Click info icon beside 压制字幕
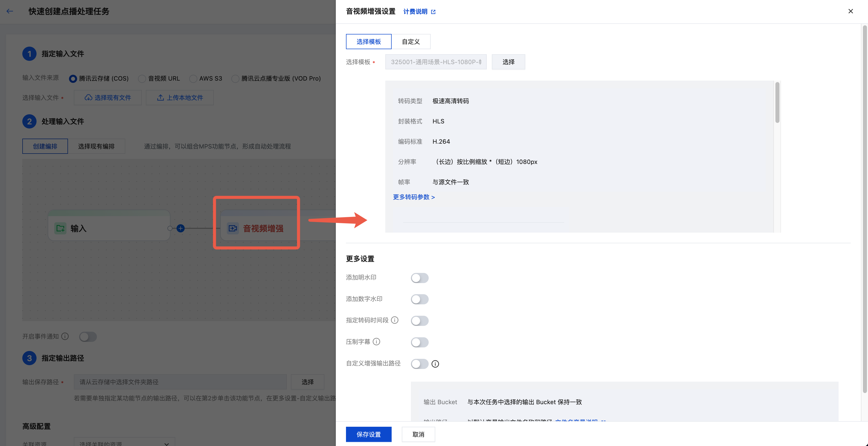The height and width of the screenshot is (446, 868). coord(376,342)
